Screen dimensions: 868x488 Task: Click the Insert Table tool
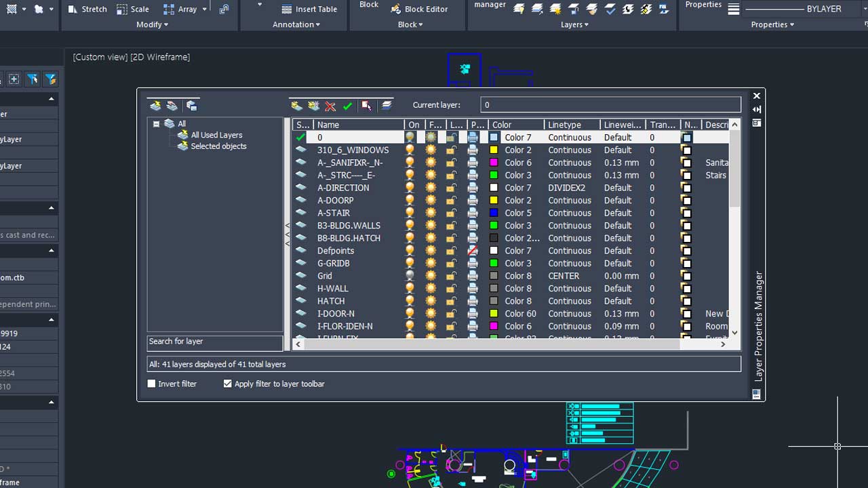point(309,9)
